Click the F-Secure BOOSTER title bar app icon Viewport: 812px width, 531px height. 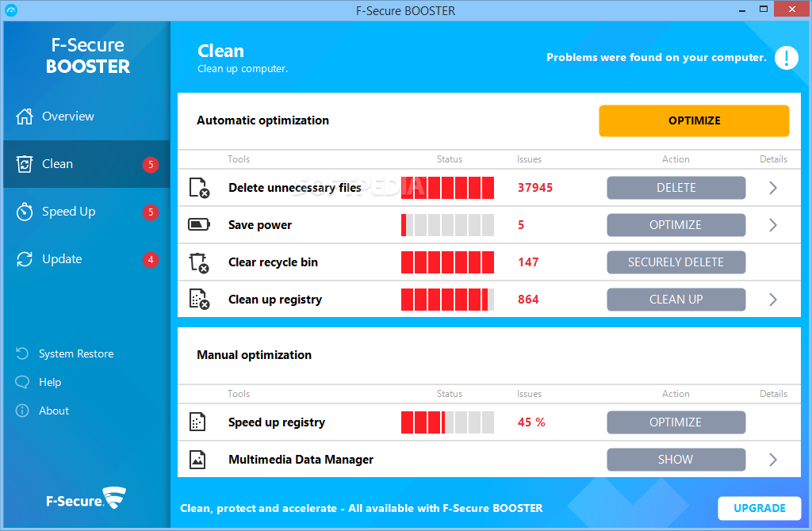(11, 10)
